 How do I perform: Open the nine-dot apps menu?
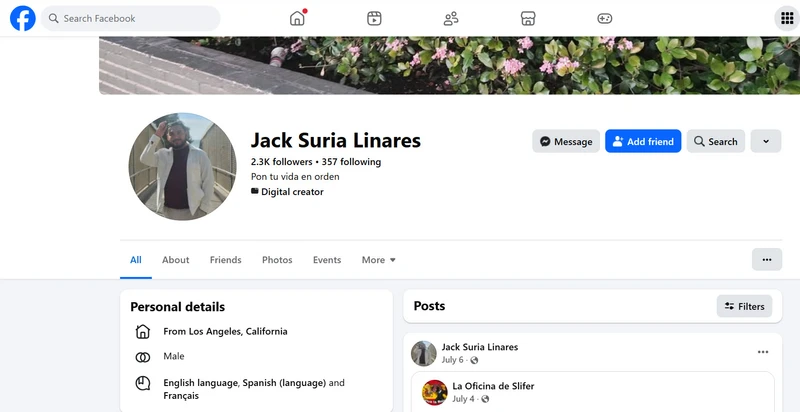click(787, 18)
